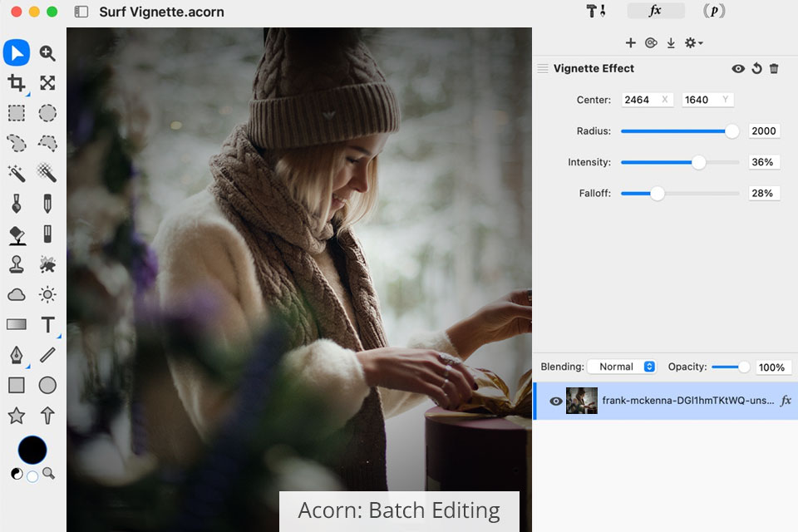
Task: Select the freehand Lasso tool
Action: click(x=17, y=143)
